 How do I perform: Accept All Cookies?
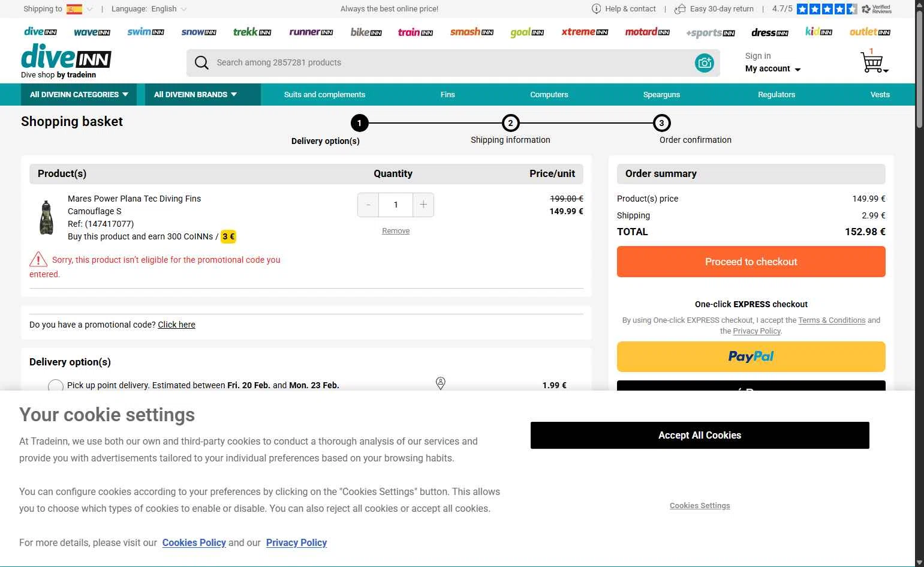tap(700, 436)
